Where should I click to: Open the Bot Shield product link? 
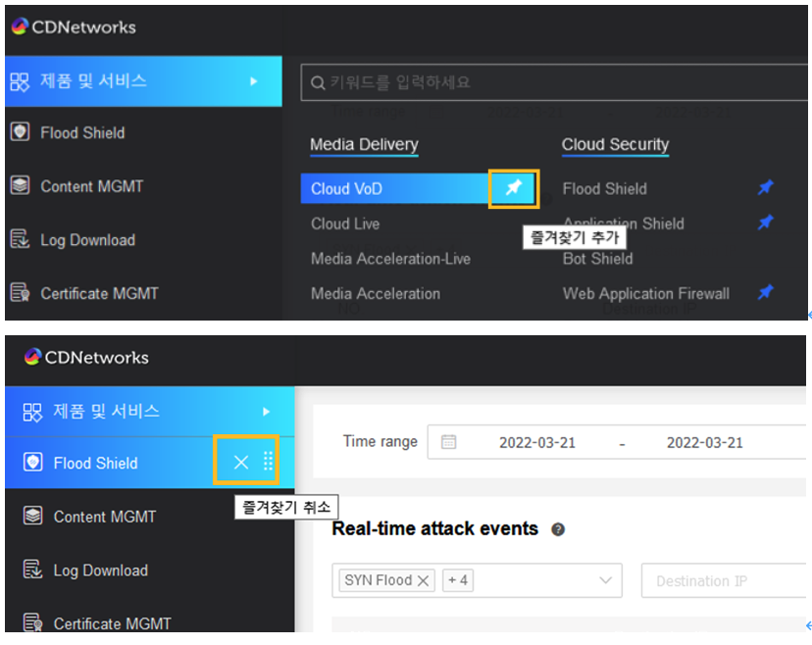(597, 259)
